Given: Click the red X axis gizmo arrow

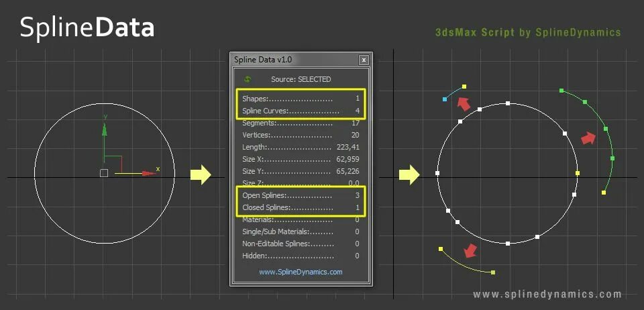Looking at the screenshot, I should pyautogui.click(x=150, y=173).
